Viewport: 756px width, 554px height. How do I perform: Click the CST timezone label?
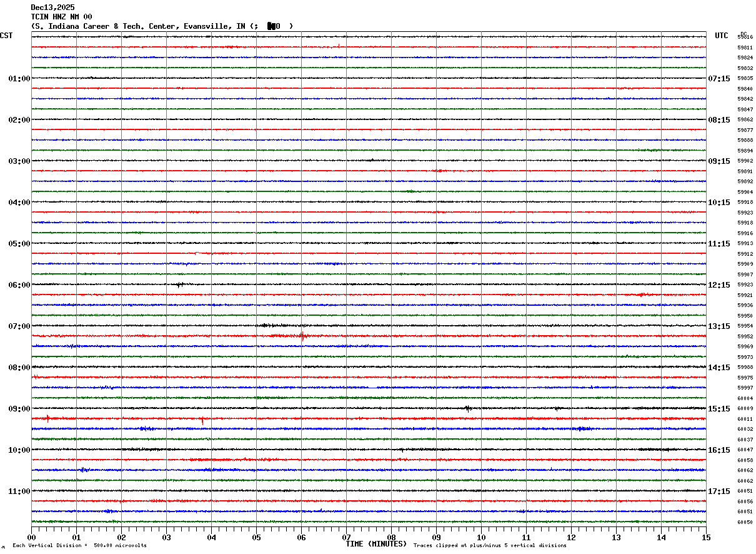pos(6,36)
